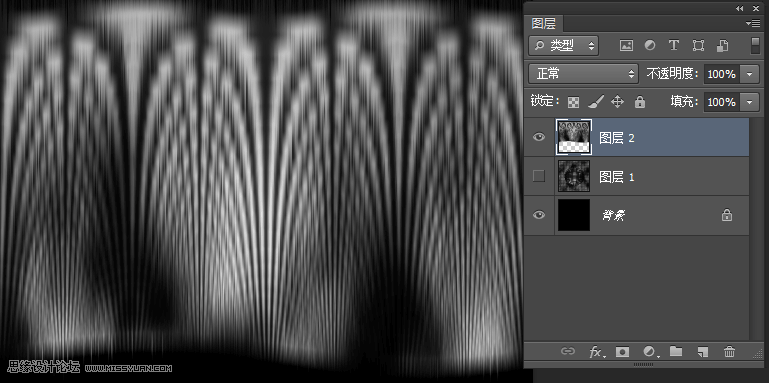Image resolution: width=769 pixels, height=383 pixels.
Task: Open the 填充 slider arrow
Action: (749, 102)
